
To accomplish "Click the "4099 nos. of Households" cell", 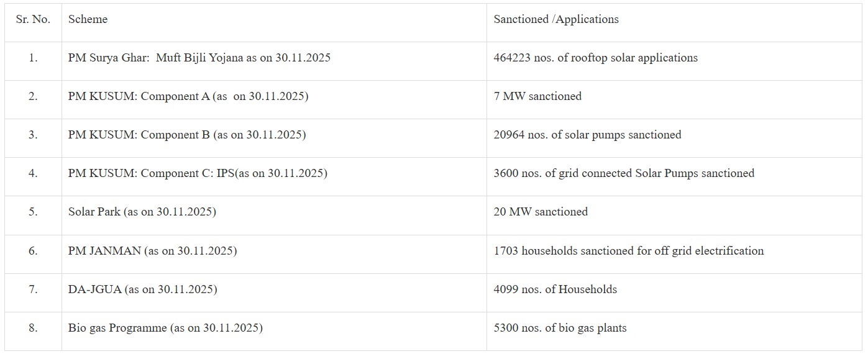I will (555, 289).
